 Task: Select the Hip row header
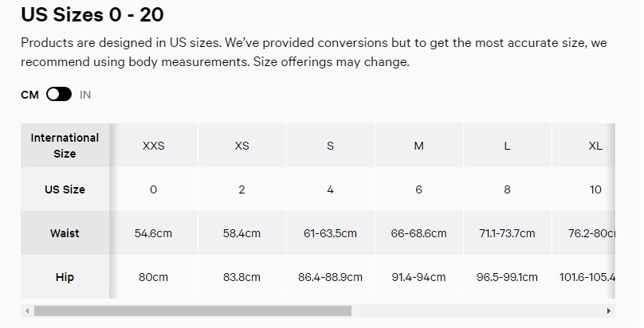pyautogui.click(x=65, y=277)
